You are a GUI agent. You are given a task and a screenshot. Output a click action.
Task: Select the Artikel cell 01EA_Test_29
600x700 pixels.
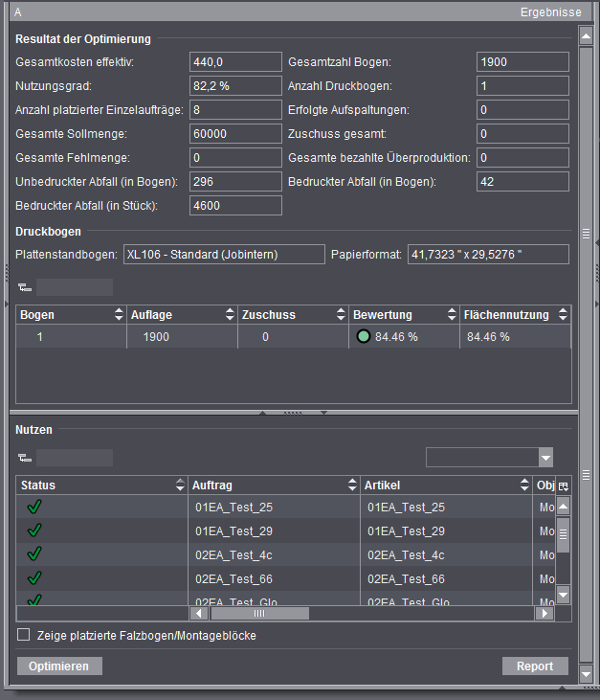(446, 531)
